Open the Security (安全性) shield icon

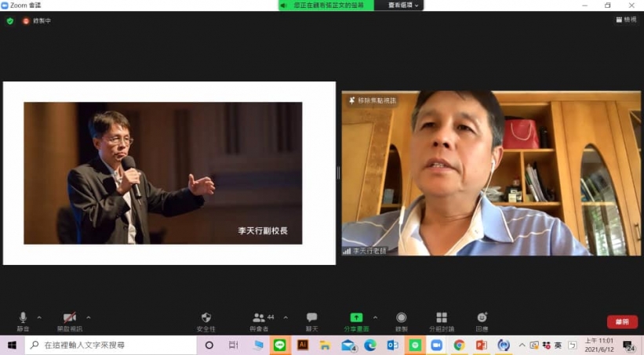[206, 318]
